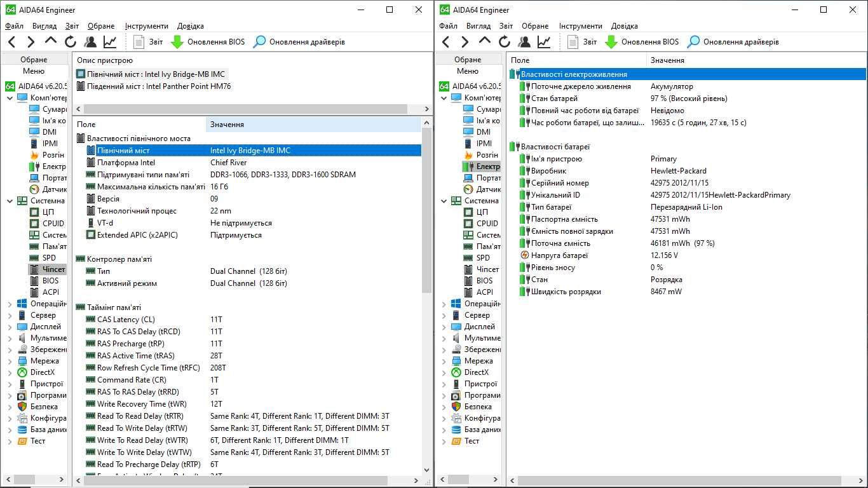Image resolution: width=868 pixels, height=488 pixels.
Task: Expand the DirectX tree node in right window
Action: point(444,373)
